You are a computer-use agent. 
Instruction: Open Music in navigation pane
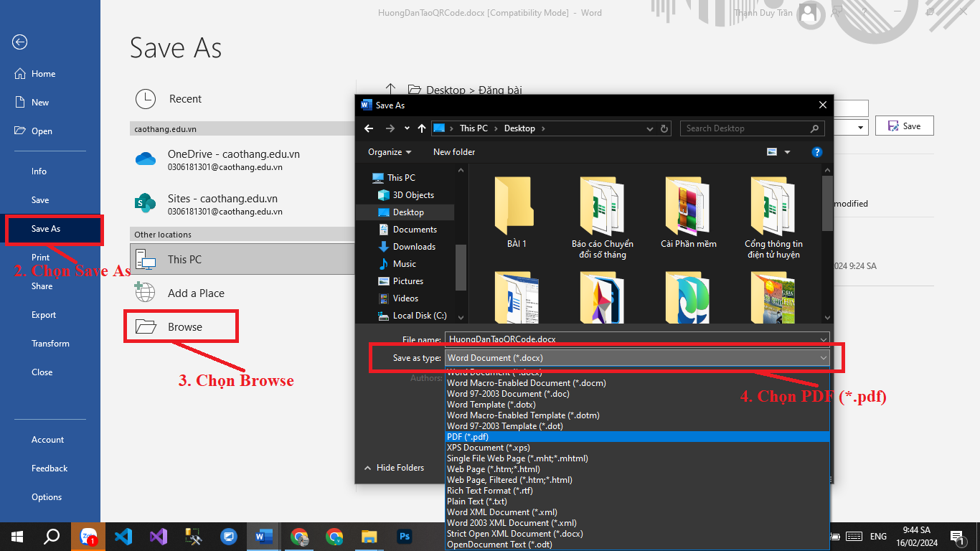click(x=397, y=264)
